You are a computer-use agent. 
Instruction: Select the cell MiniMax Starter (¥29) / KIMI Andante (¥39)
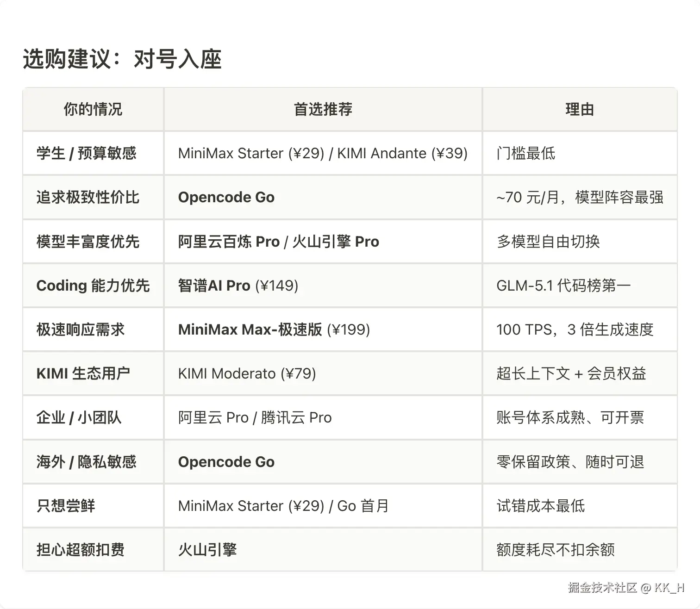click(323, 153)
